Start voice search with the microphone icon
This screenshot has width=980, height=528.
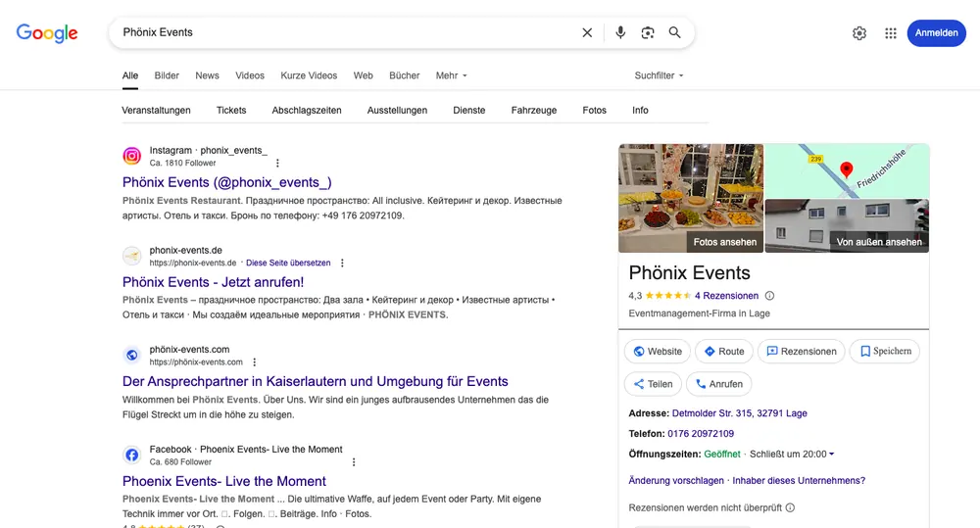pyautogui.click(x=620, y=32)
